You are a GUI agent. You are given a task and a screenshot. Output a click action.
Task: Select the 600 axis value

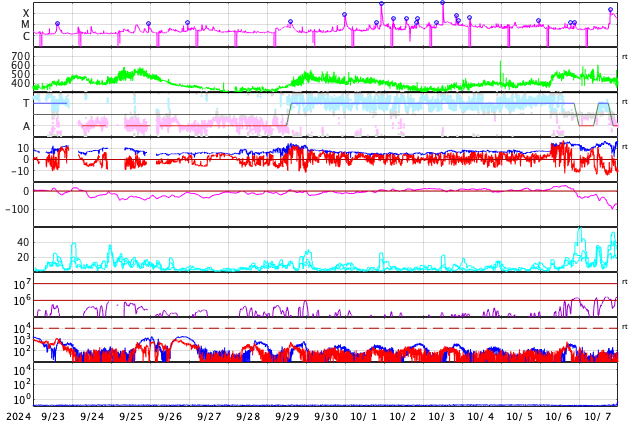click(21, 65)
